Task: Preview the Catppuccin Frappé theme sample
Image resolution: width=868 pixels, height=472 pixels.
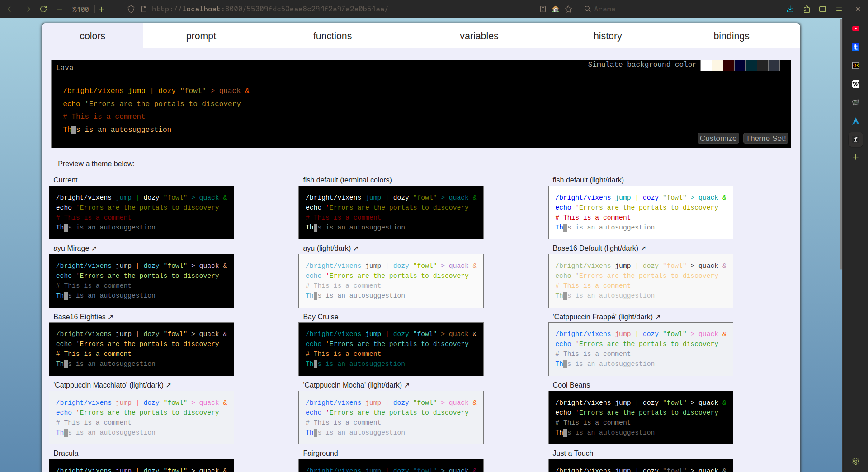Action: click(641, 349)
